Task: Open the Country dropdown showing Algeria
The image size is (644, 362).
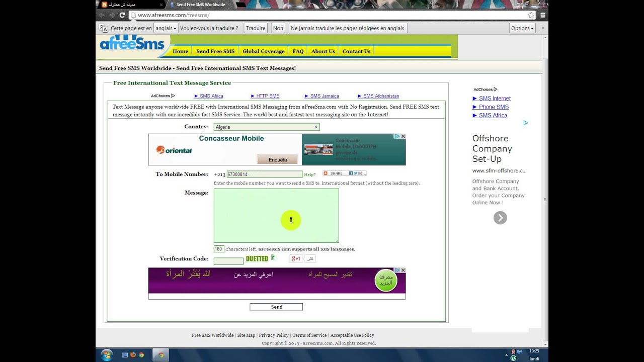Action: [x=267, y=127]
